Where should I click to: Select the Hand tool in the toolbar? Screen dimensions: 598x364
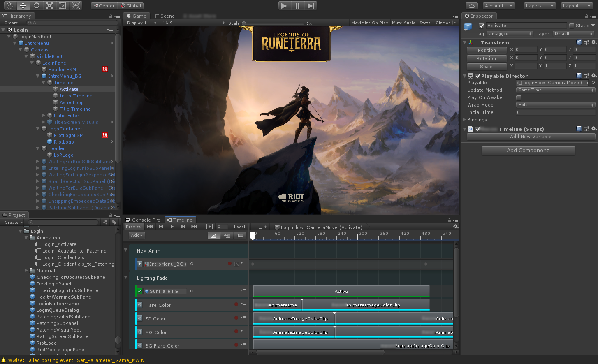point(10,6)
